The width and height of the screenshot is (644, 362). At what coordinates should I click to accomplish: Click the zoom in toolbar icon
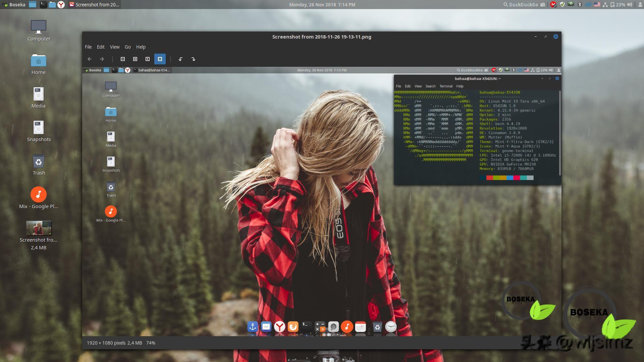point(135,59)
